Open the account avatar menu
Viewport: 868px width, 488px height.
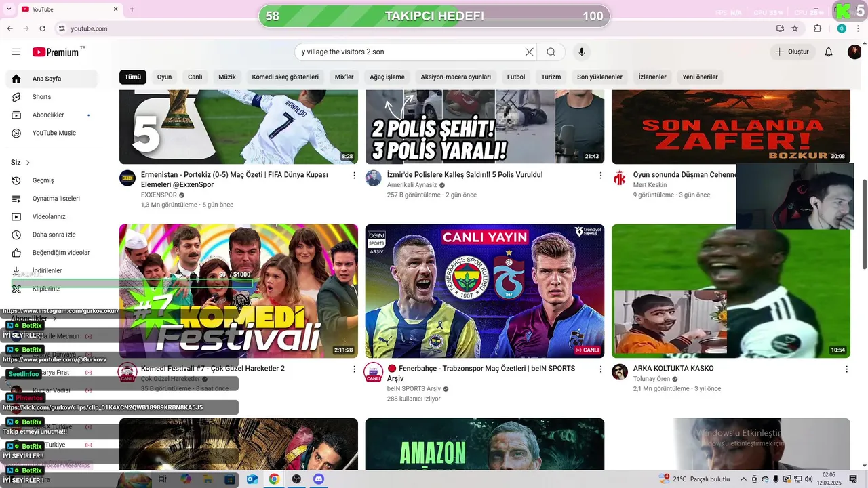(854, 52)
